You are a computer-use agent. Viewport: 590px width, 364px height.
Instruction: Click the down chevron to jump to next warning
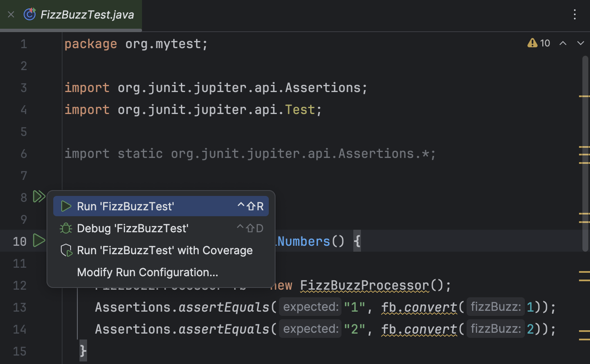point(581,43)
